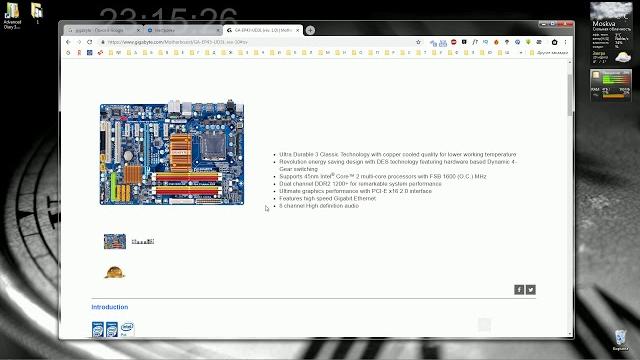Share the page on Twitter
640x360 pixels.
[x=531, y=290]
